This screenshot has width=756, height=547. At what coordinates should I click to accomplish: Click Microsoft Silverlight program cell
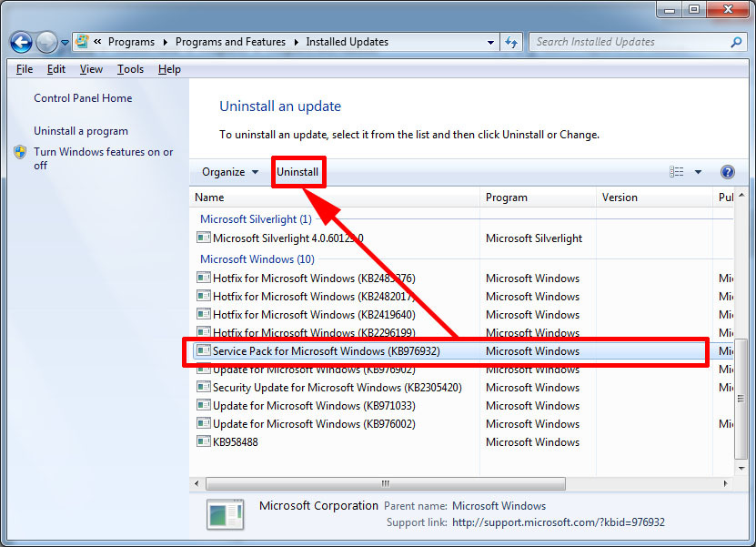pyautogui.click(x=534, y=238)
